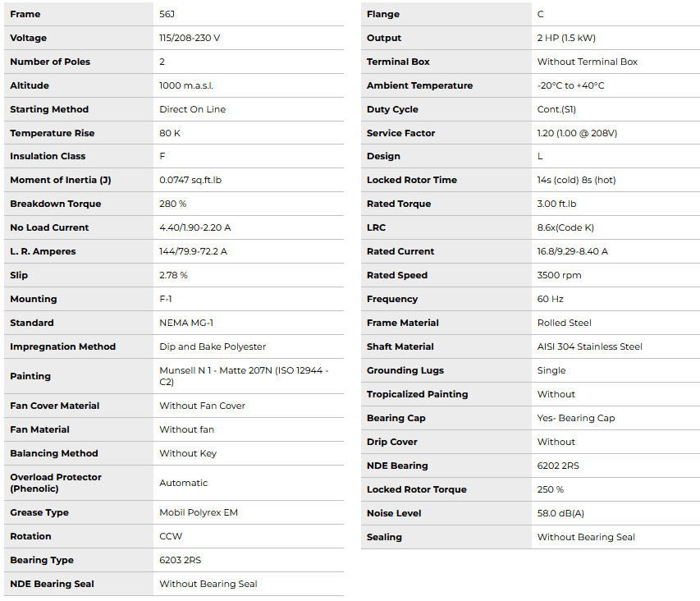This screenshot has width=700, height=601.
Task: Click the Number of Poles label
Action: [x=50, y=62]
